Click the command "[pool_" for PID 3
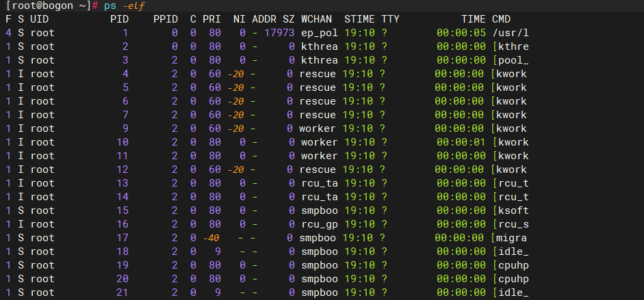The image size is (644, 300). [510, 60]
